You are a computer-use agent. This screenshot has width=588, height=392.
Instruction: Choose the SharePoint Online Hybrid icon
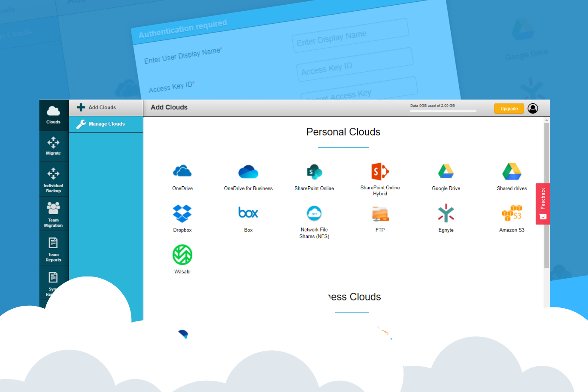click(380, 171)
